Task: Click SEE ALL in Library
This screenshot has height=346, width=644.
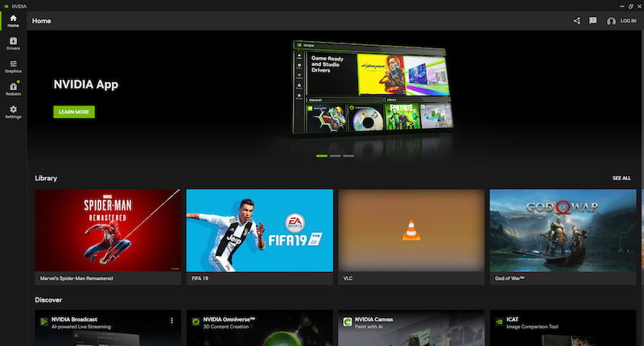Action: (x=621, y=178)
